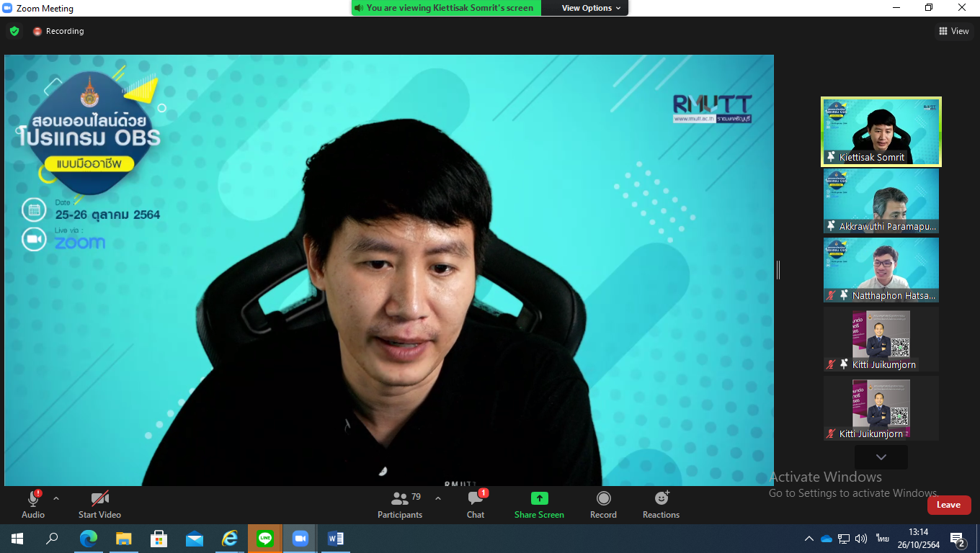Open Microsoft Store from taskbar
Viewport: 980px width, 553px height.
tap(159, 539)
